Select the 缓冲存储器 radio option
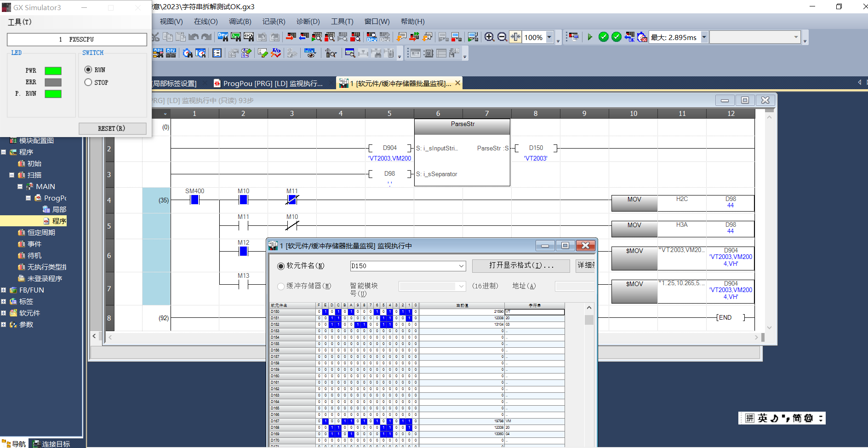868x448 pixels. click(x=281, y=286)
